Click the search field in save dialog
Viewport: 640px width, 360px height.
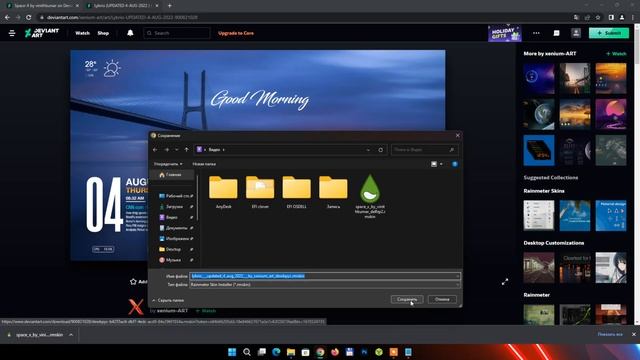[x=424, y=150]
